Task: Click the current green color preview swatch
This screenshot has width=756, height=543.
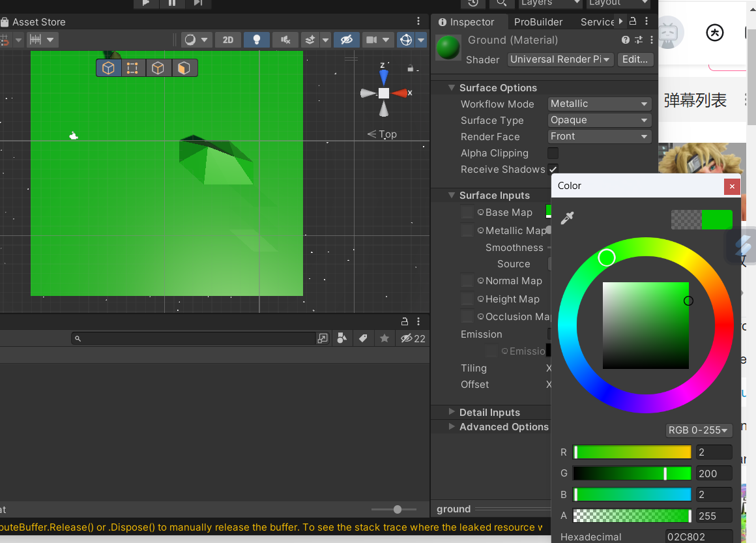Action: (717, 220)
